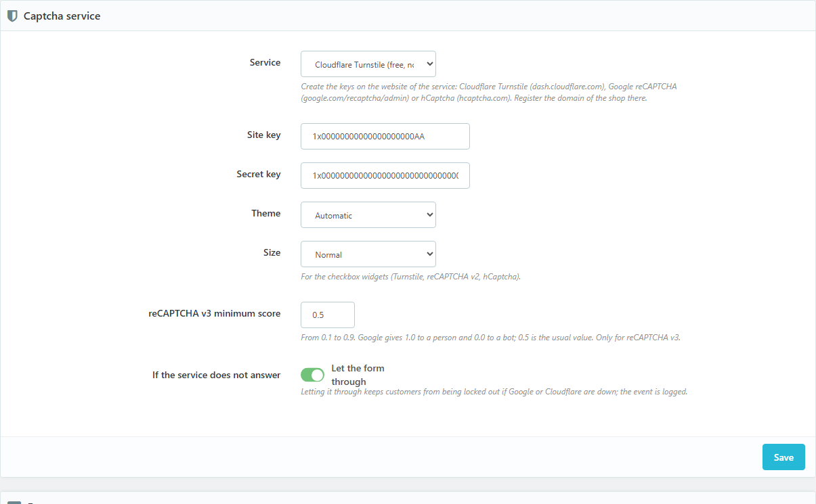Open the Size dropdown set to Normal

[x=368, y=254]
